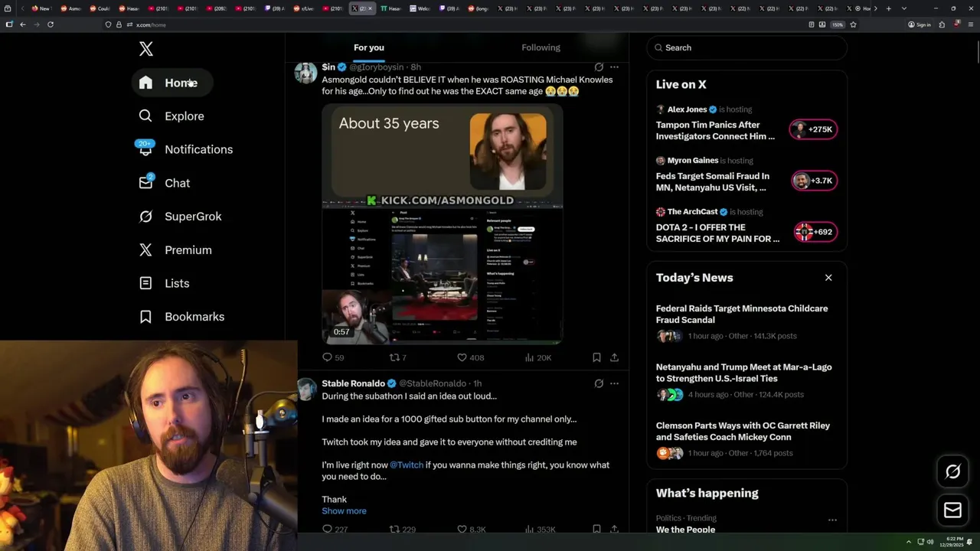
Task: Open the floating messages button
Action: [952, 510]
